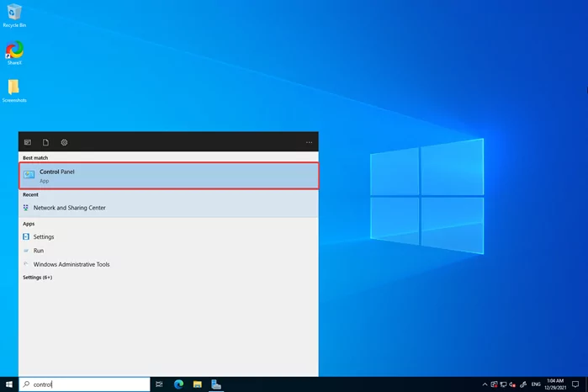Click the link-shaped tray icon
The image size is (588, 392).
pos(523,384)
